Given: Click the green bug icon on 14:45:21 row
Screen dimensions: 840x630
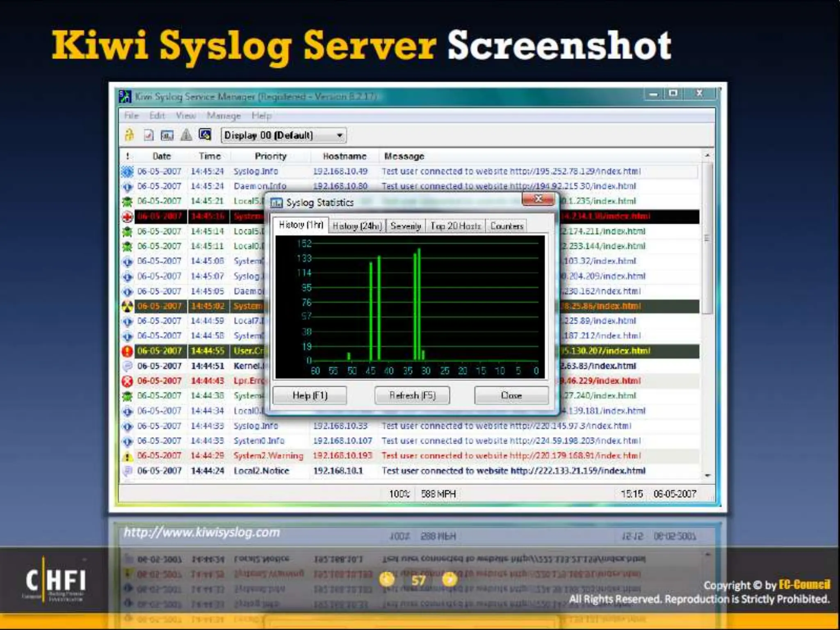Looking at the screenshot, I should point(128,201).
